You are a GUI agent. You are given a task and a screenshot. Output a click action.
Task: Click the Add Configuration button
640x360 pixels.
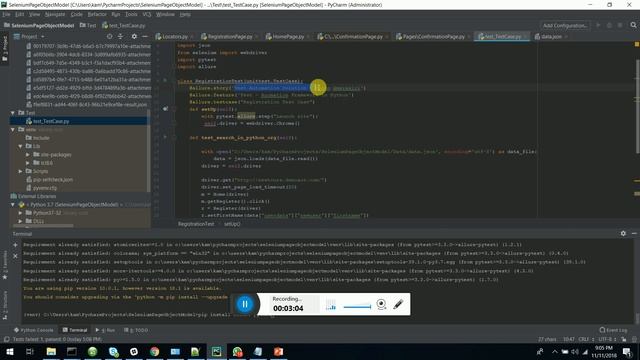[x=565, y=25]
